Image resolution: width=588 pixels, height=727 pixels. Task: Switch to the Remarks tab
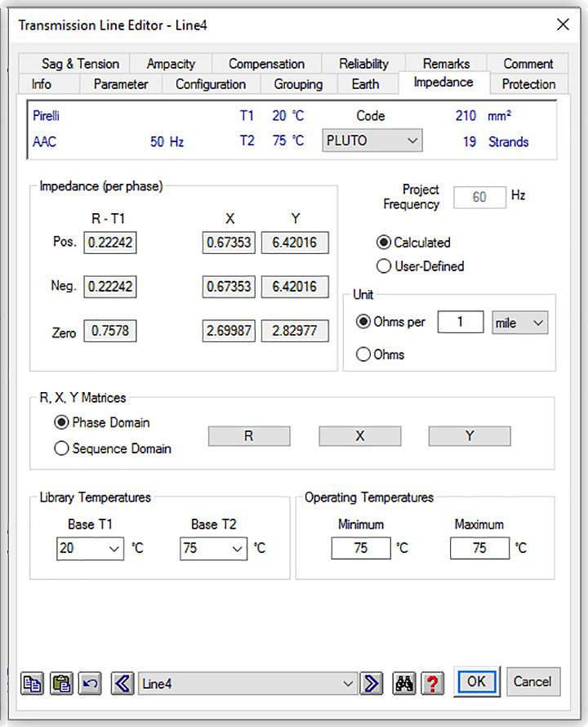[x=446, y=64]
